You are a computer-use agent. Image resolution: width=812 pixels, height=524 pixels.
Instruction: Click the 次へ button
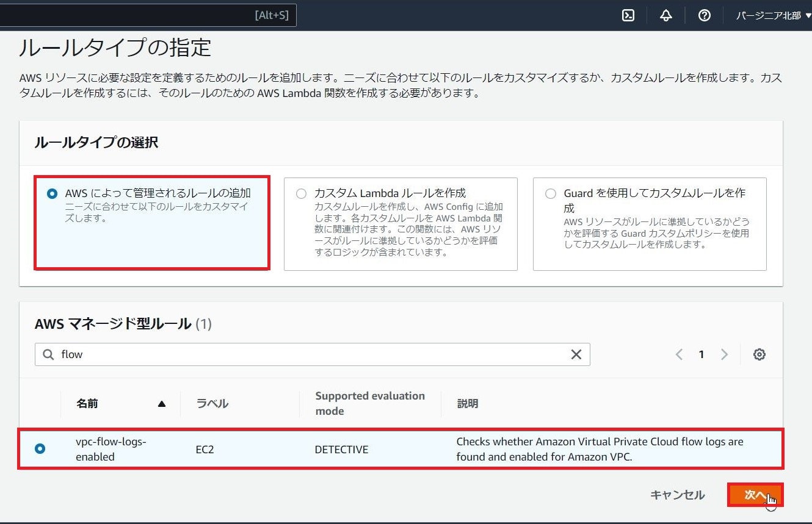pos(755,495)
